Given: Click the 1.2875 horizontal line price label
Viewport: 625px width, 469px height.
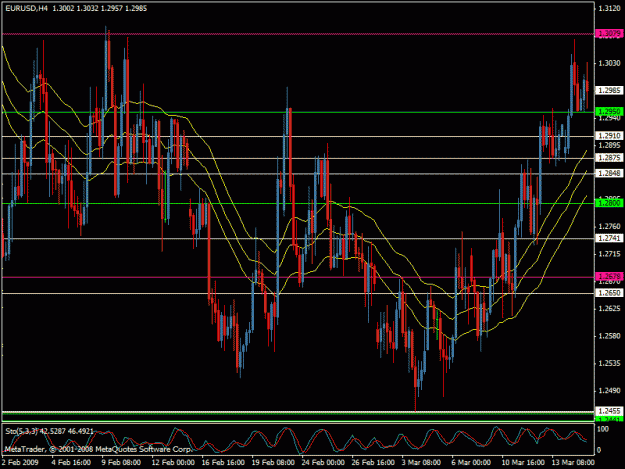Looking at the screenshot, I should click(x=609, y=158).
